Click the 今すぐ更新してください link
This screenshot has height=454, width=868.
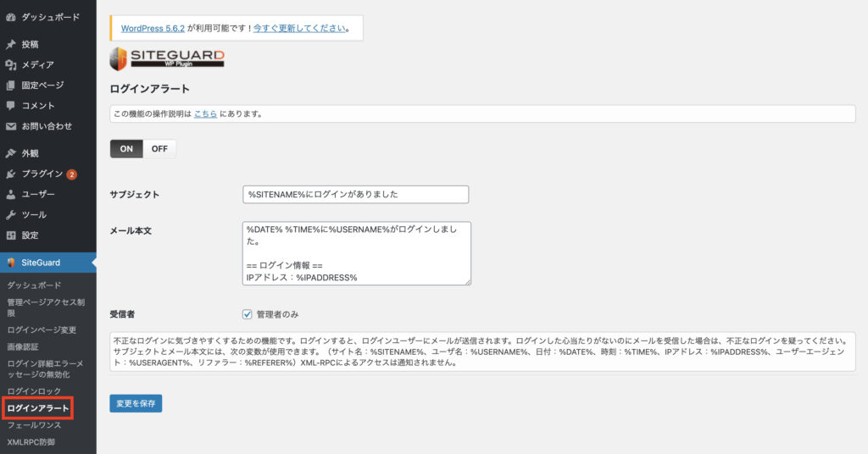pos(299,28)
